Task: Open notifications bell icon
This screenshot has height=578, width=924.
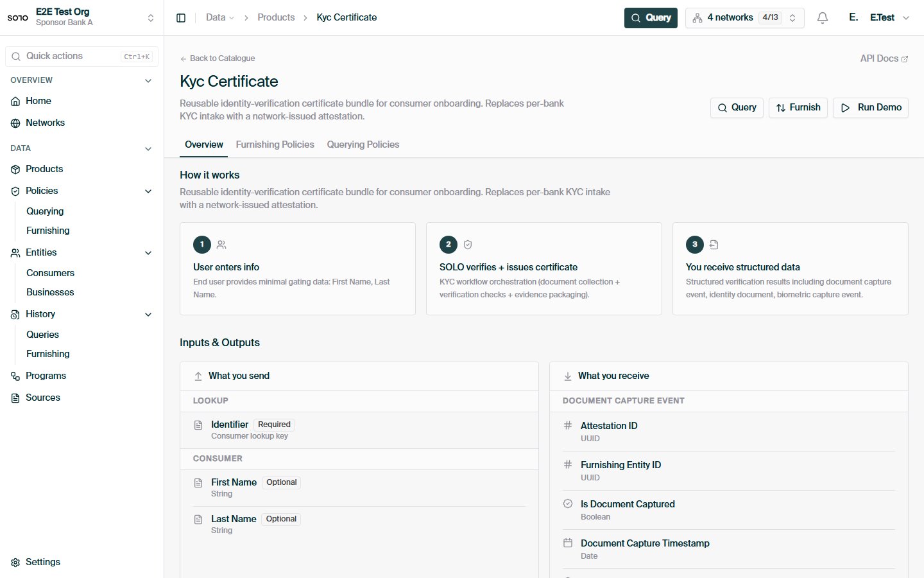Action: coord(823,18)
